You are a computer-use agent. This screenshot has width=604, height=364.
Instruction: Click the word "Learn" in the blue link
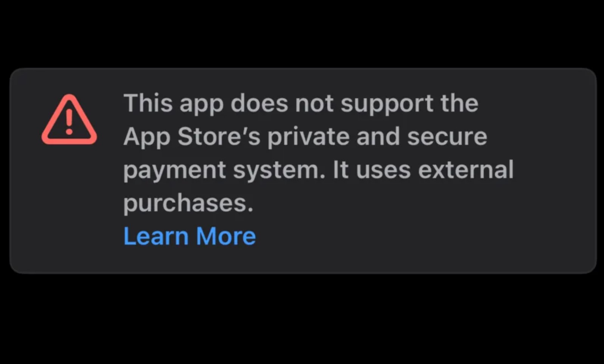coord(156,236)
